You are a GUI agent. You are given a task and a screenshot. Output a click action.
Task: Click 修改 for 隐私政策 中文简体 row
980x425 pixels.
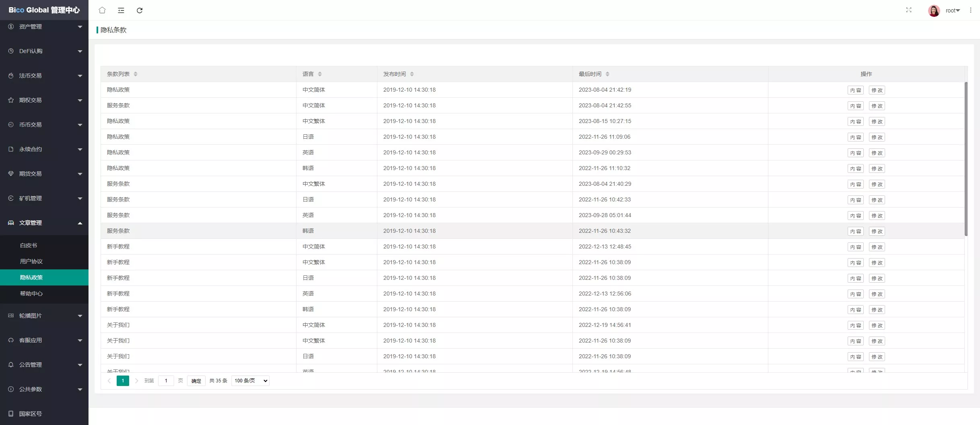pos(877,90)
